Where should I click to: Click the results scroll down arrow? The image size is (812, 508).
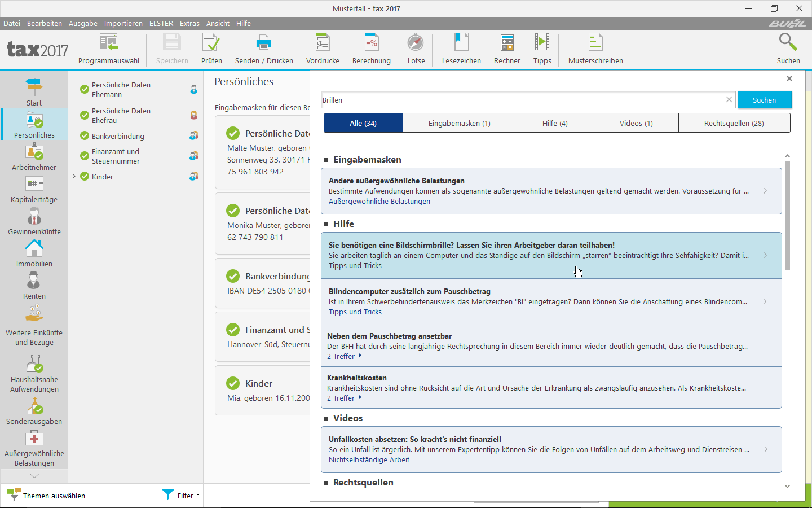click(788, 486)
